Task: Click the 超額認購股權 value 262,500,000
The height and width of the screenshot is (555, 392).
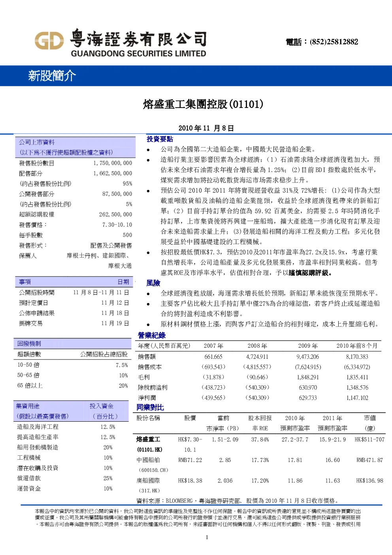Action: click(115, 214)
